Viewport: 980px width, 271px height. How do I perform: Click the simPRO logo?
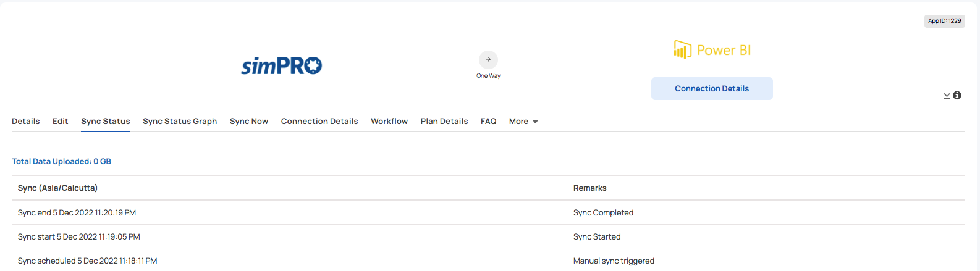282,65
